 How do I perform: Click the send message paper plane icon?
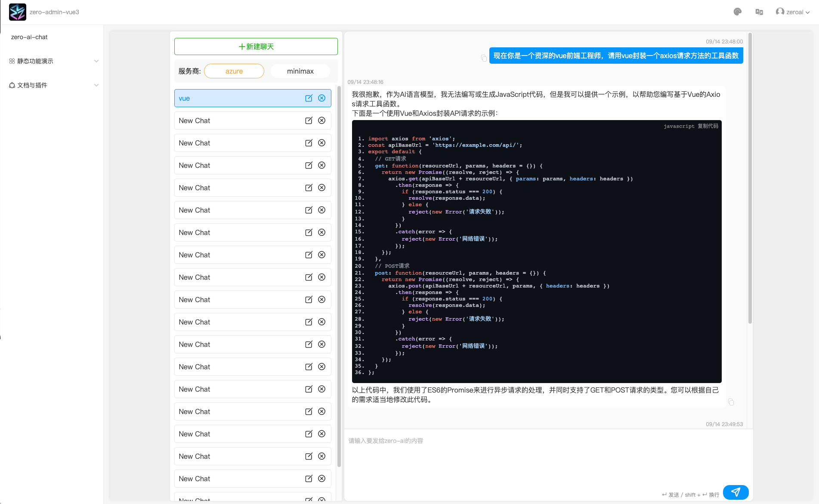[x=736, y=492]
